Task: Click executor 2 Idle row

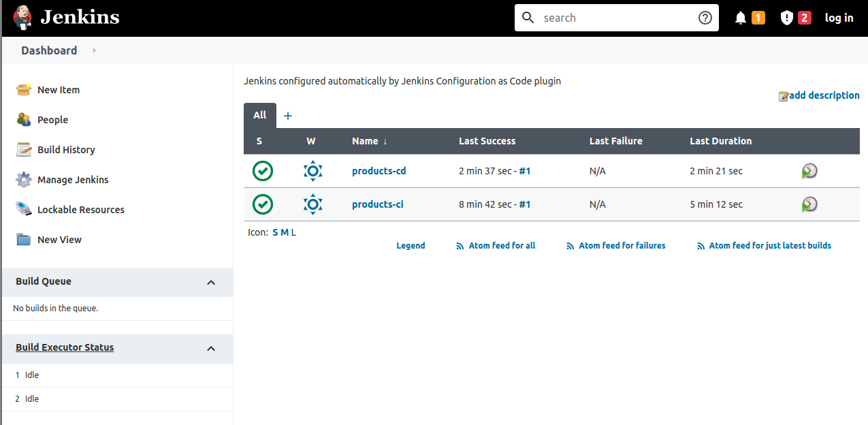Action: pos(117,399)
